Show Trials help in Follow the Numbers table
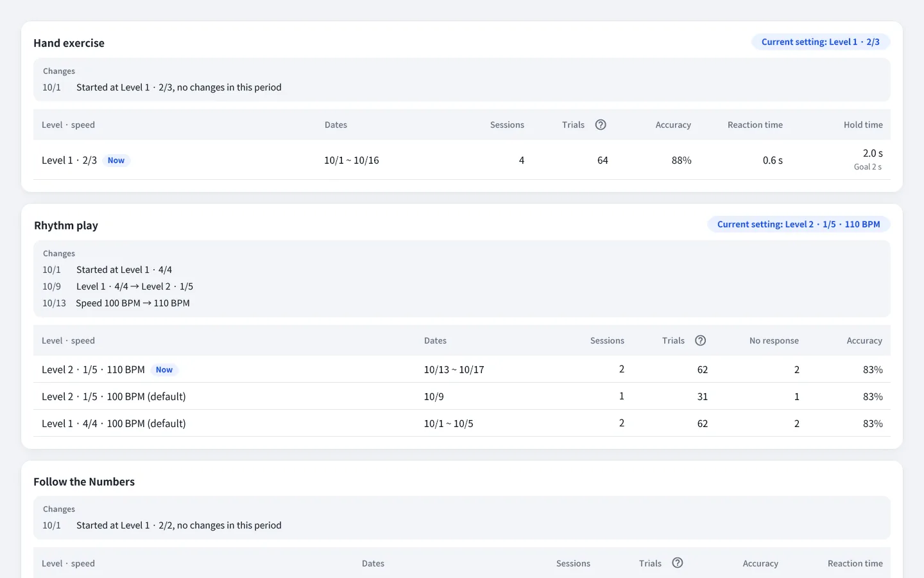The height and width of the screenshot is (578, 924). tap(678, 563)
